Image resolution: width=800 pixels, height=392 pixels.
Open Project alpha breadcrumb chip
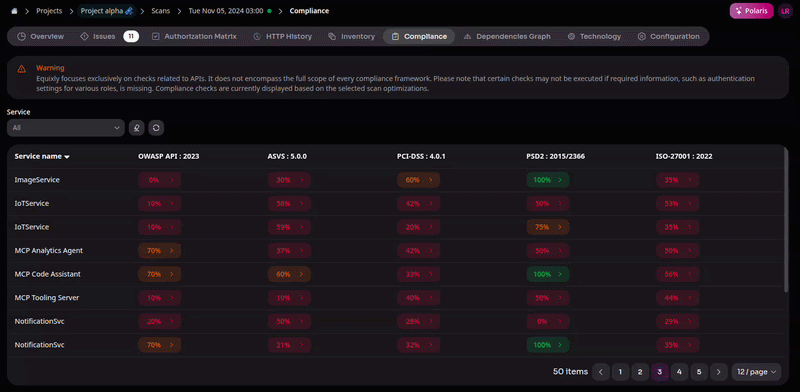pos(107,11)
